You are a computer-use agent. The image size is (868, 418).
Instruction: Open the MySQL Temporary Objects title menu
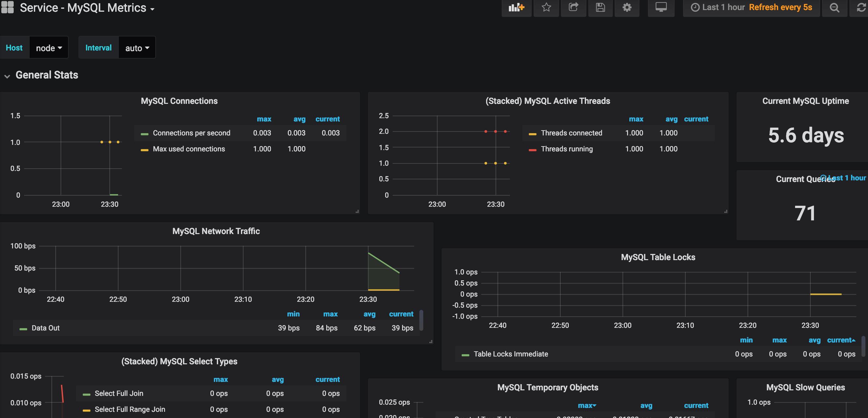click(548, 387)
